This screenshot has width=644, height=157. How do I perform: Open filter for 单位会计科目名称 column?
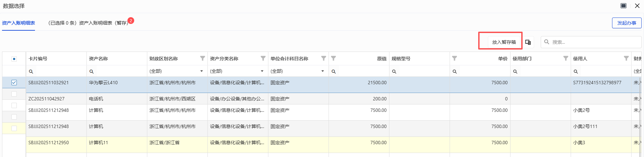(x=324, y=58)
